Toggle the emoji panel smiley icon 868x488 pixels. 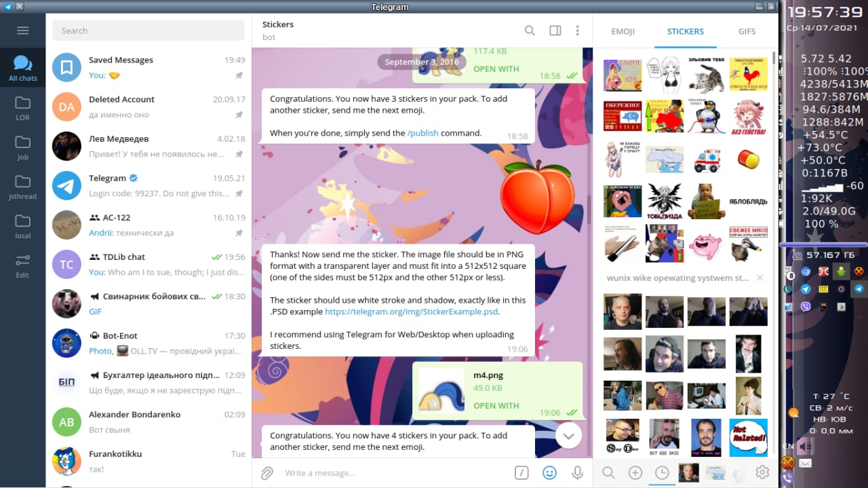tap(549, 472)
